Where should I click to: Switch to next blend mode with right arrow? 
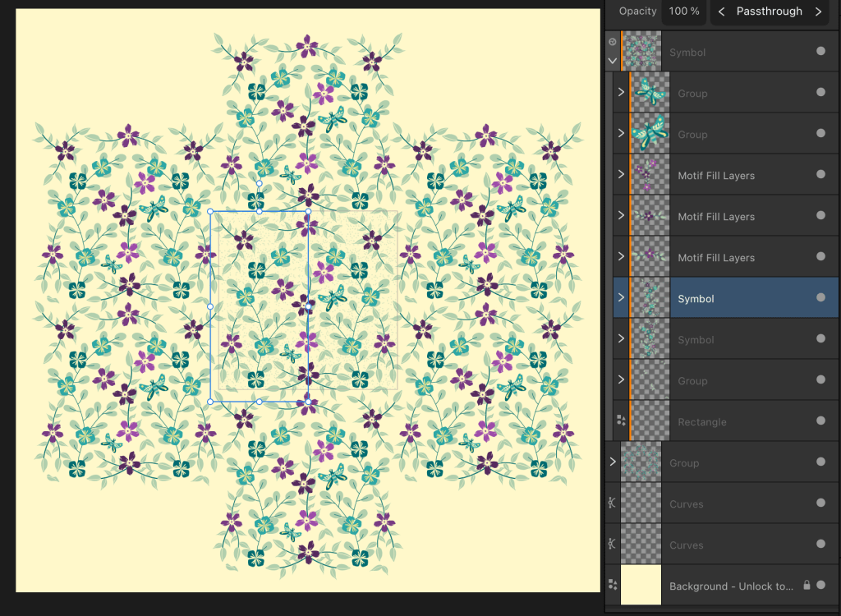(818, 11)
